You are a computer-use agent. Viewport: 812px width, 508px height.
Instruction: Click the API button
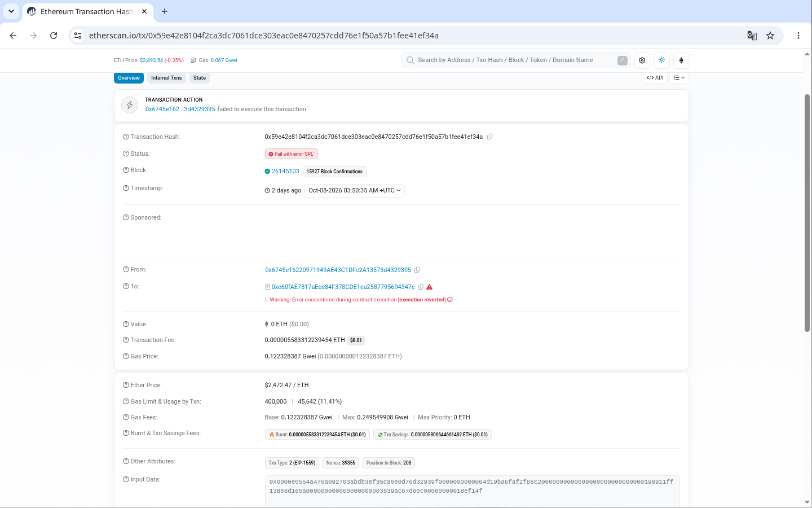coord(655,78)
